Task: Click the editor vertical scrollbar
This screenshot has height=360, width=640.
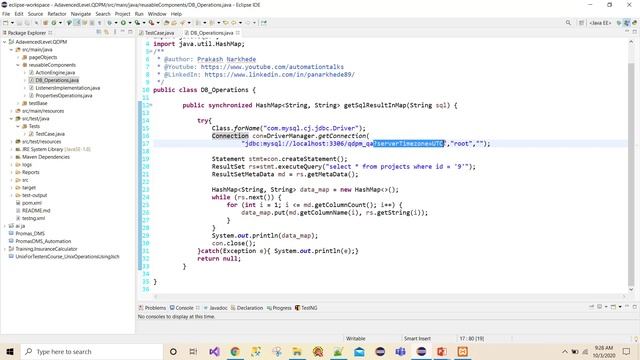Action: pos(631,174)
